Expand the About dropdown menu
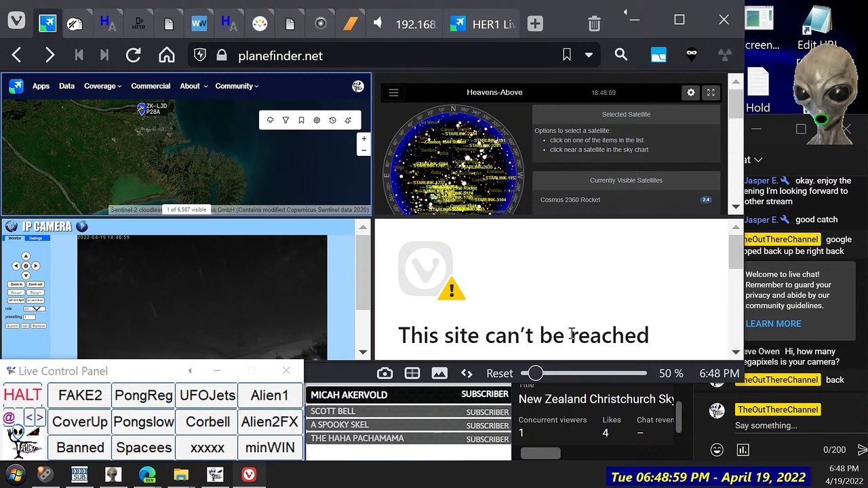Screen dimensions: 868x488 [x=193, y=86]
